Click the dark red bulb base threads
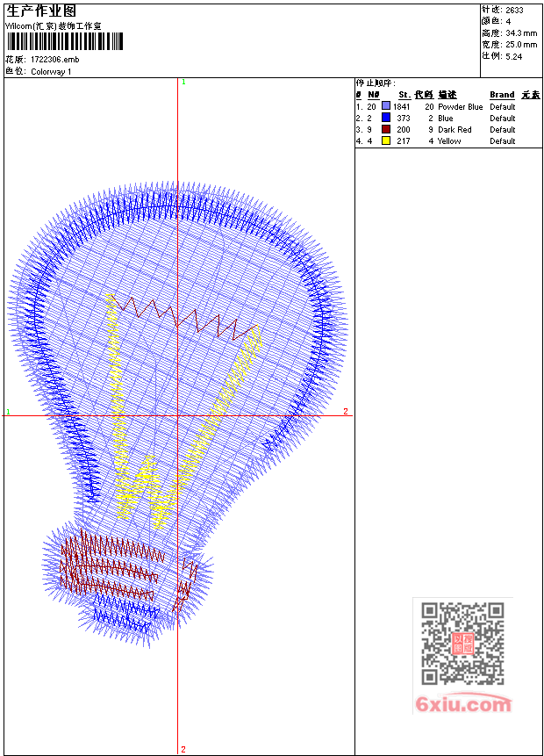This screenshot has width=544, height=756. click(111, 564)
